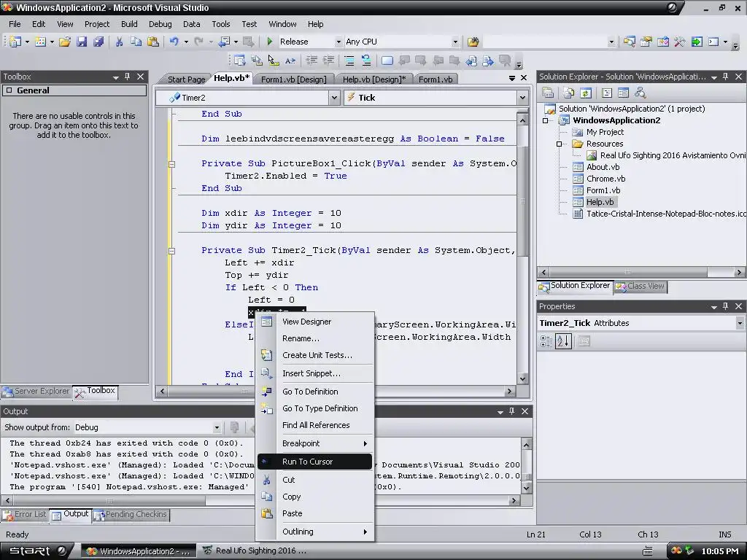Viewport: 747px width, 560px height.
Task: Switch Properties panel to categorized view
Action: [546, 341]
